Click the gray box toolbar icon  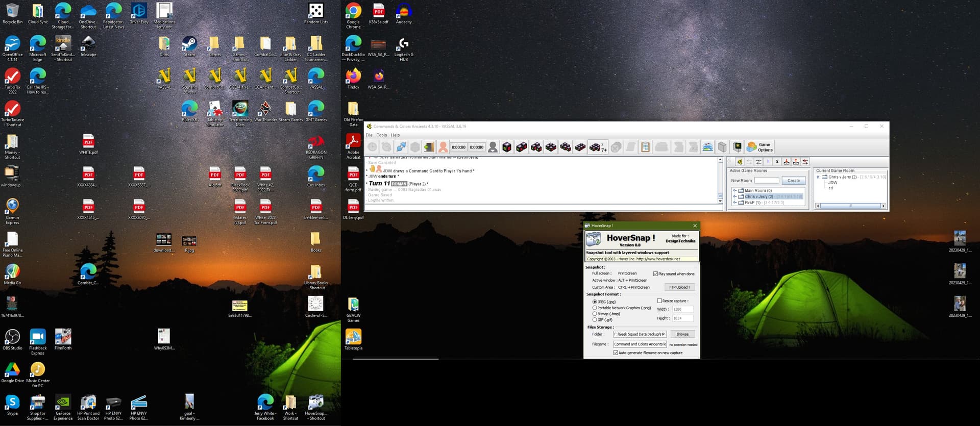click(x=722, y=147)
